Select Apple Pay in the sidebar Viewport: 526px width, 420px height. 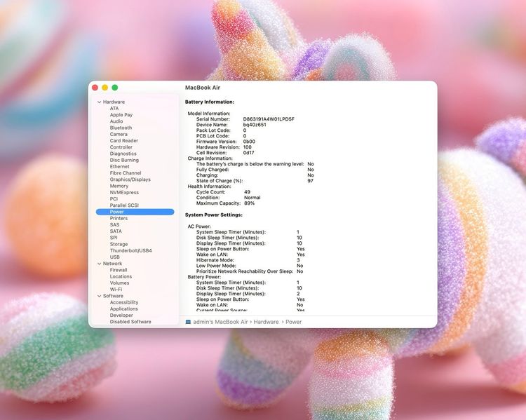121,115
